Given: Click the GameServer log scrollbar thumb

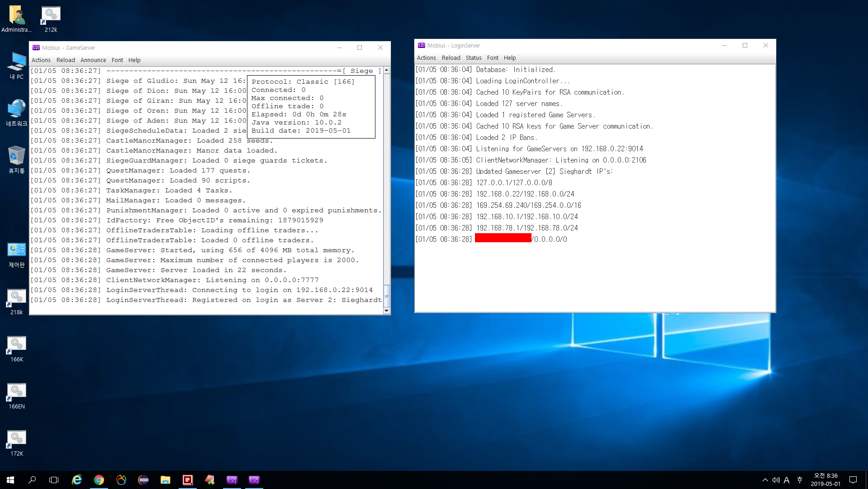Looking at the screenshot, I should coord(387,296).
